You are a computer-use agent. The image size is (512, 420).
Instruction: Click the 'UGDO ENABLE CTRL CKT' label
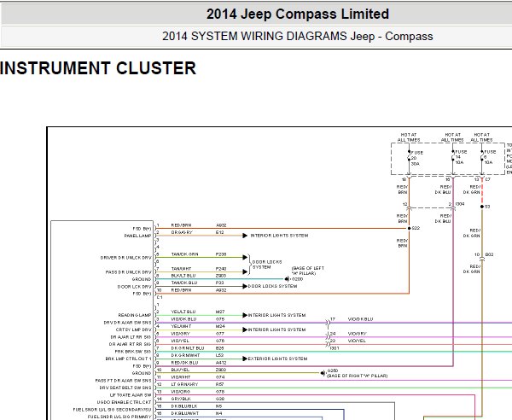124,402
